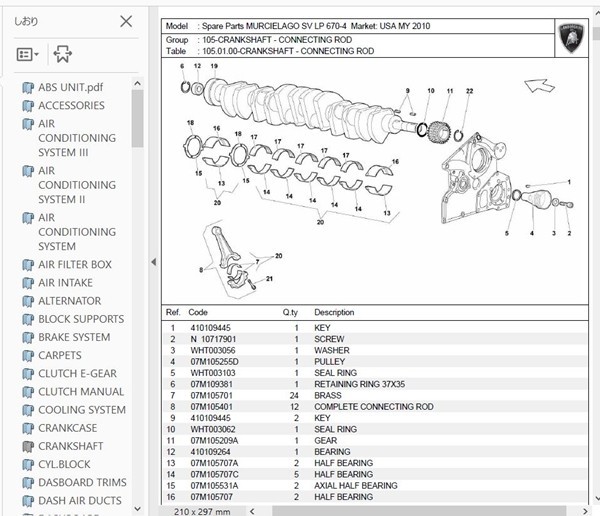The height and width of the screenshot is (516, 600).
Task: Click the DASBOARD TRIMS bookmark icon
Action: (x=28, y=483)
